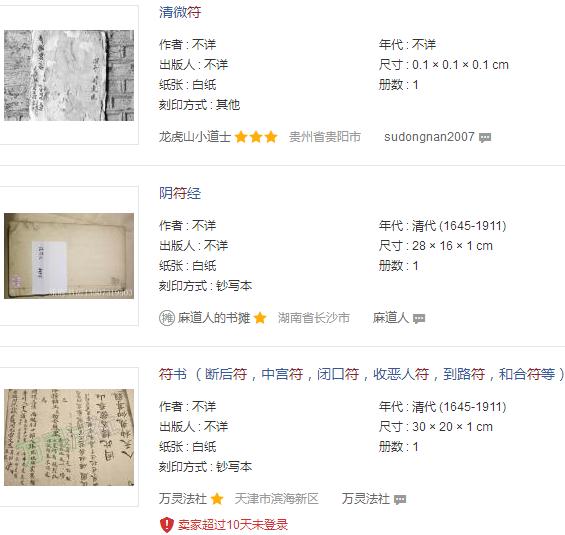Visit the 龙虎山小道士 shop
This screenshot has width=565, height=535.
pos(195,137)
